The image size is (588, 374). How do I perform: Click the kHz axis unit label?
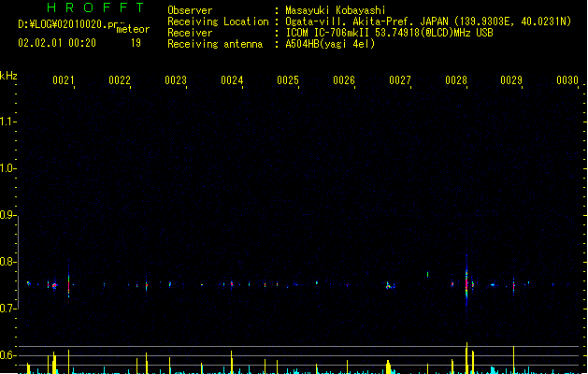[8, 76]
